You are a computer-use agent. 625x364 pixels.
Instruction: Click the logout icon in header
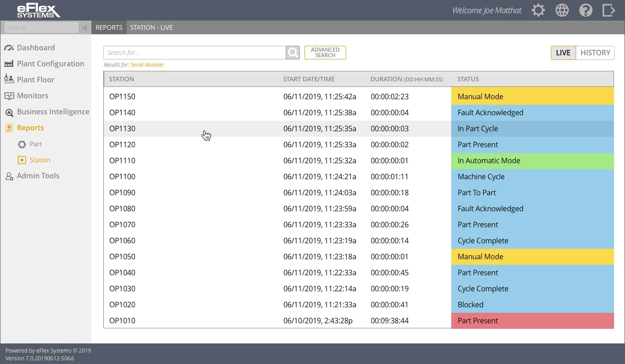pyautogui.click(x=609, y=11)
